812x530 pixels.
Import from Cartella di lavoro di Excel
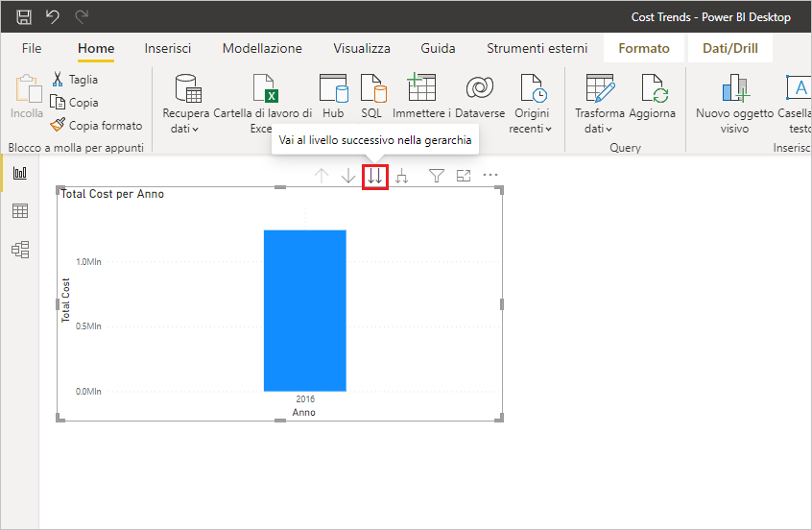(263, 104)
